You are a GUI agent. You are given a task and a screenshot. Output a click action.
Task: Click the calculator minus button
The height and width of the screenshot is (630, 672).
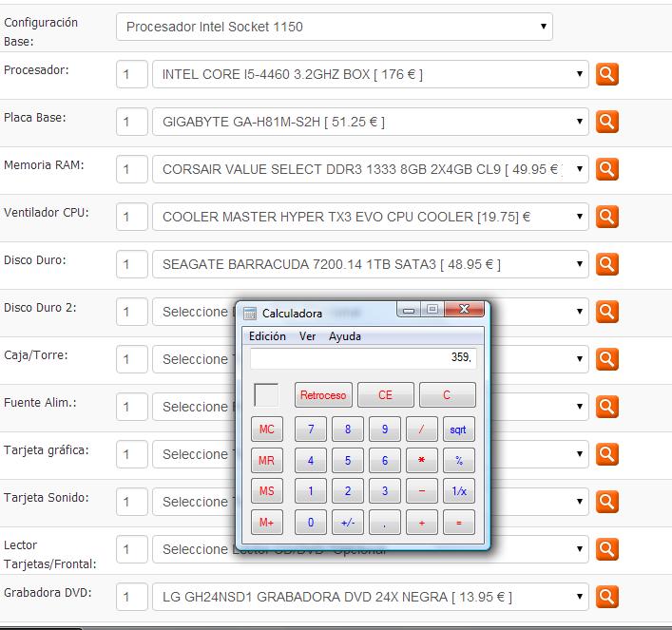point(422,491)
